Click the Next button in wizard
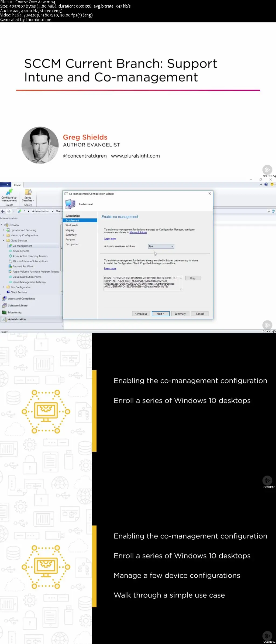276x644 pixels. (161, 314)
